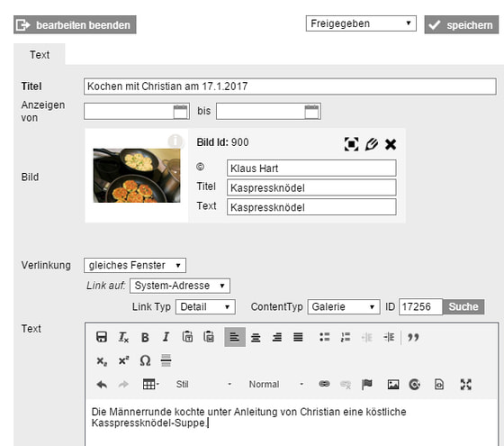Open the Freigegeben status dropdown
Image resolution: width=504 pixels, height=446 pixels.
tap(361, 23)
